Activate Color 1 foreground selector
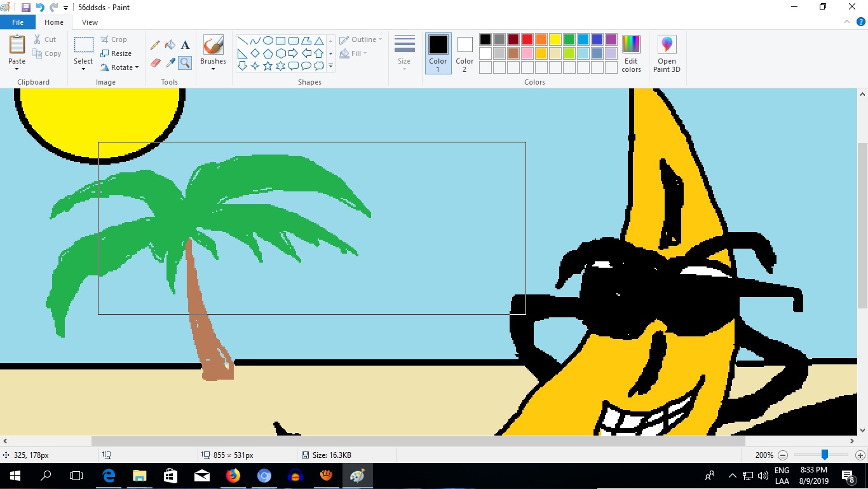This screenshot has height=489, width=868. point(438,53)
